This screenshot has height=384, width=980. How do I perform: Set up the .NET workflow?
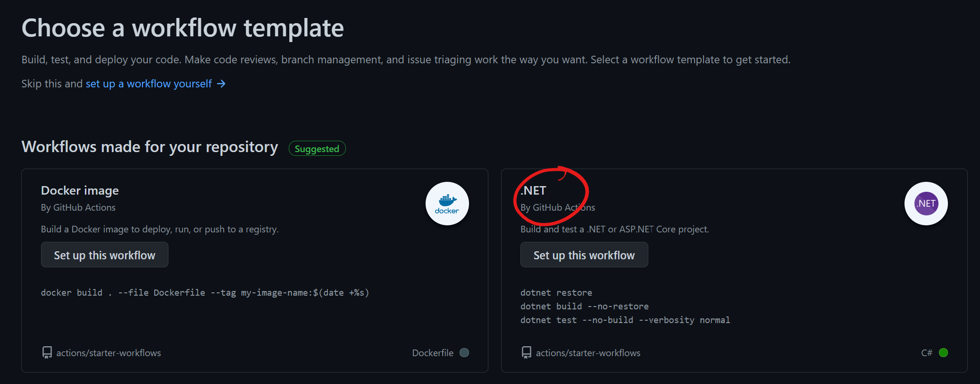(x=584, y=255)
